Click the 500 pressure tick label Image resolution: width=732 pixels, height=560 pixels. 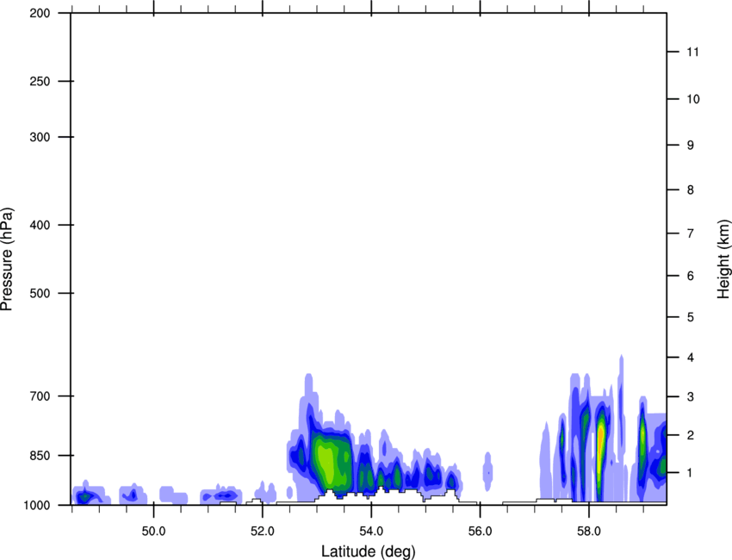pyautogui.click(x=40, y=293)
